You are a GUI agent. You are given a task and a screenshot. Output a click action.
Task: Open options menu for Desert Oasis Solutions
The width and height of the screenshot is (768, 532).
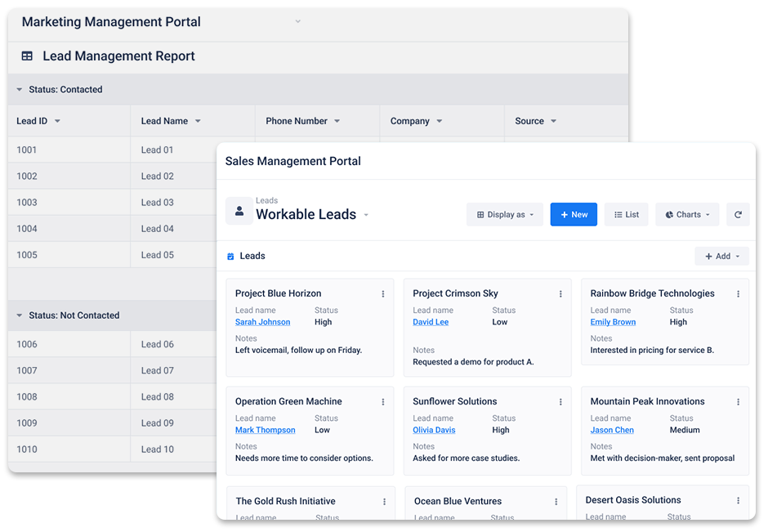tap(738, 501)
